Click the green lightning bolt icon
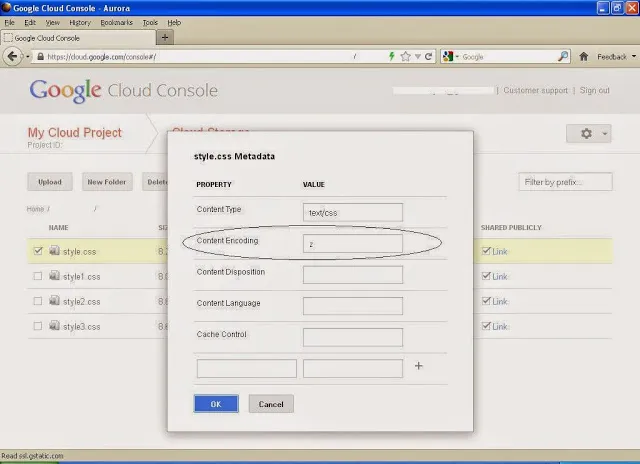 [391, 56]
